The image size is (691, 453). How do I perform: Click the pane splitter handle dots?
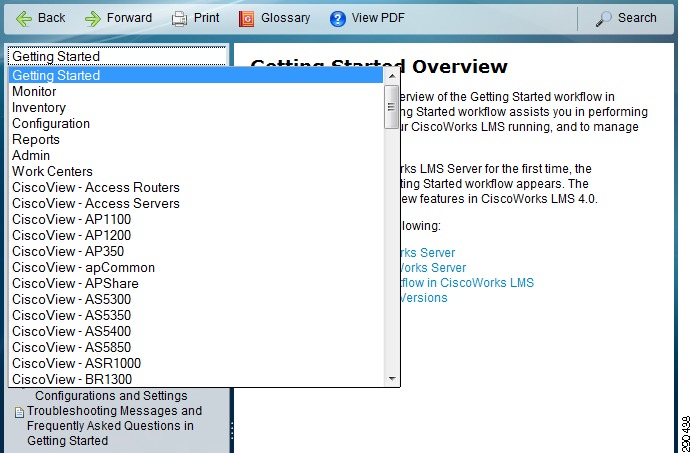tap(232, 431)
